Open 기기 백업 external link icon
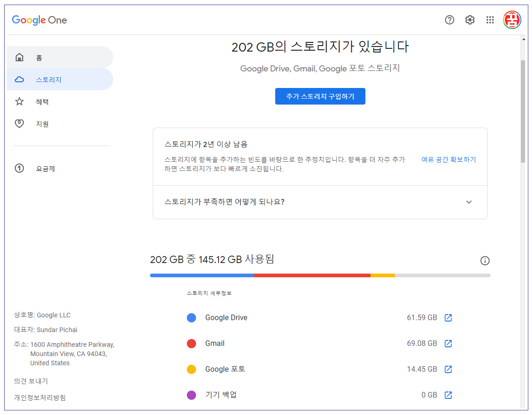 coord(448,395)
